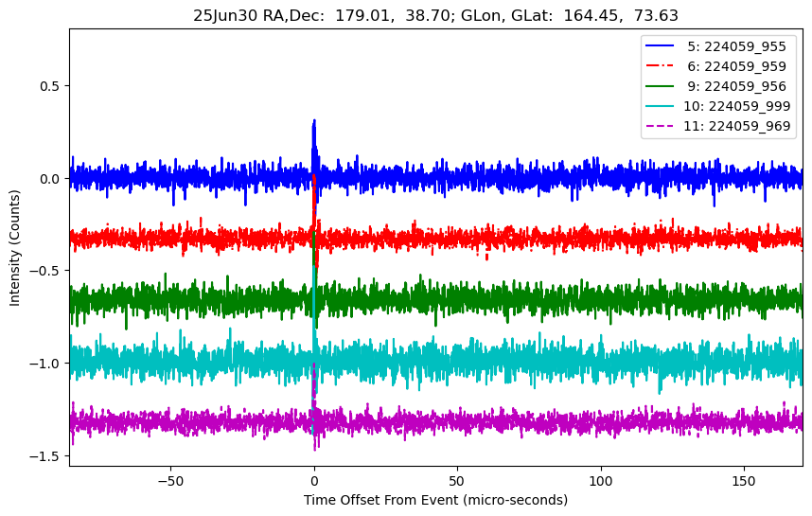
Task: Click the x-axis tick label 50
Action: 457,481
